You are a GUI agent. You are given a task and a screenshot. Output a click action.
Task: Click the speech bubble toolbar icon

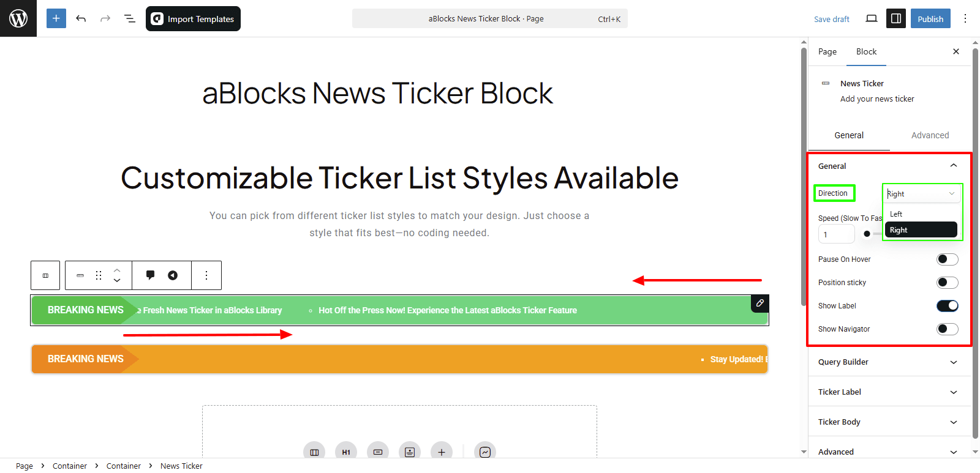pos(151,275)
